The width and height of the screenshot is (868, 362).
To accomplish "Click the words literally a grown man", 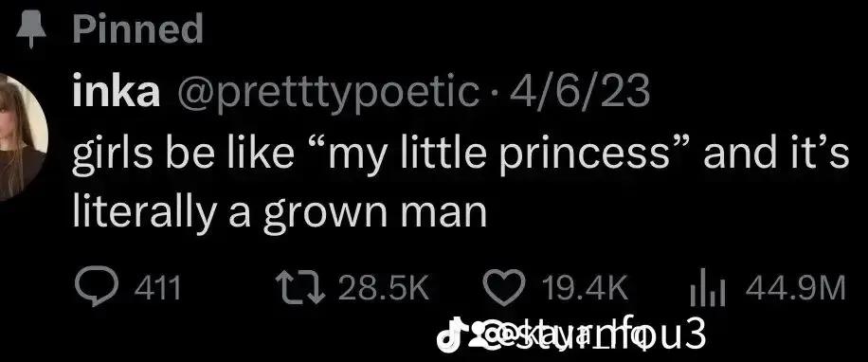I will pos(280,212).
